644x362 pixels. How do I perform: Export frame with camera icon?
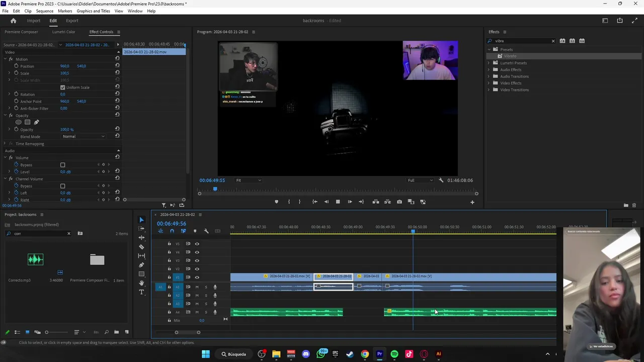click(x=399, y=202)
